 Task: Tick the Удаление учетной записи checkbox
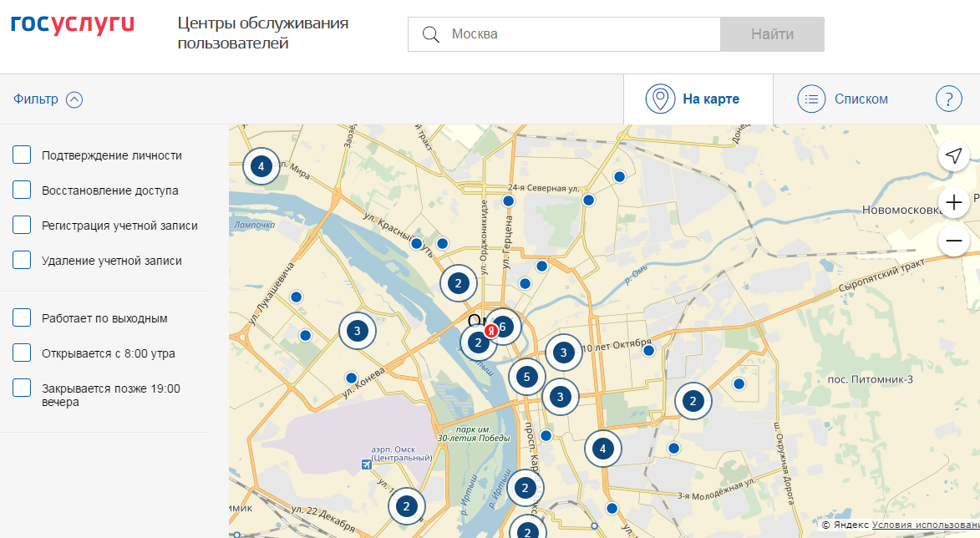[x=23, y=261]
